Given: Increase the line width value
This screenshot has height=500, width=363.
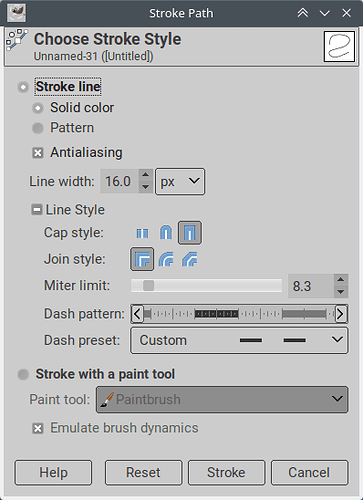Looking at the screenshot, I should point(145,175).
